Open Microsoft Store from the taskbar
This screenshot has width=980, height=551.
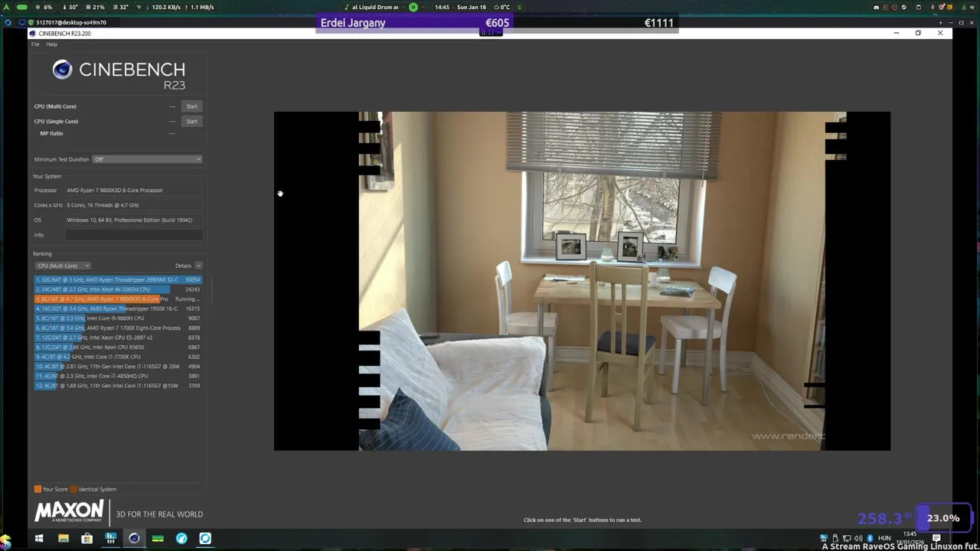[x=87, y=539]
